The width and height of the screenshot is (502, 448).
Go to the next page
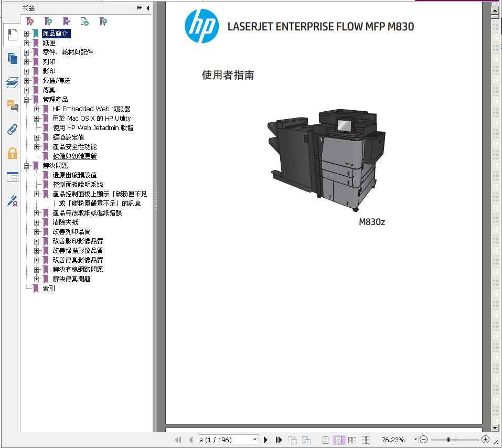(265, 440)
